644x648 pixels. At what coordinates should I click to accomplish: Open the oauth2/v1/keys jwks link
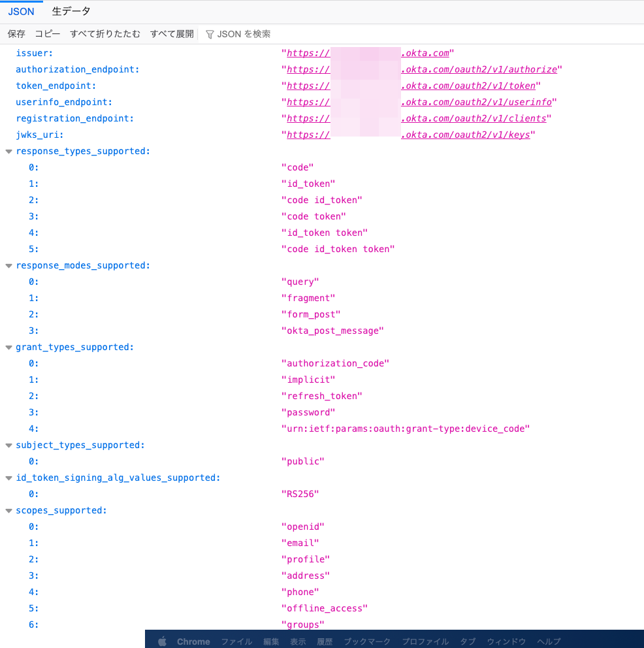click(408, 135)
